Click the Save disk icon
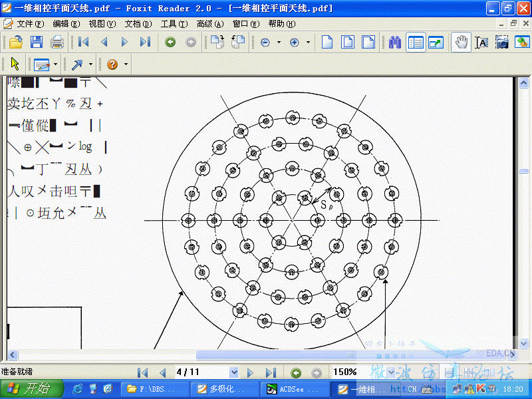Viewport: 532px width, 399px height. coord(37,43)
